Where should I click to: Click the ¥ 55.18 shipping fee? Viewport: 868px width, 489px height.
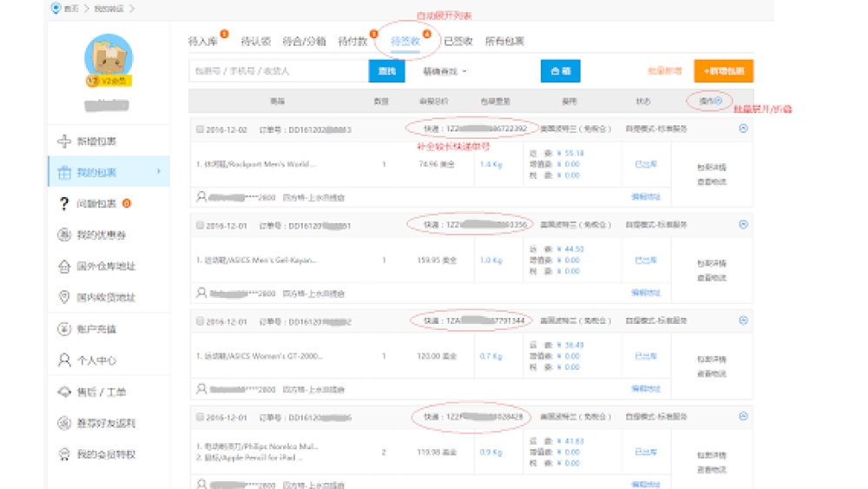click(x=570, y=153)
